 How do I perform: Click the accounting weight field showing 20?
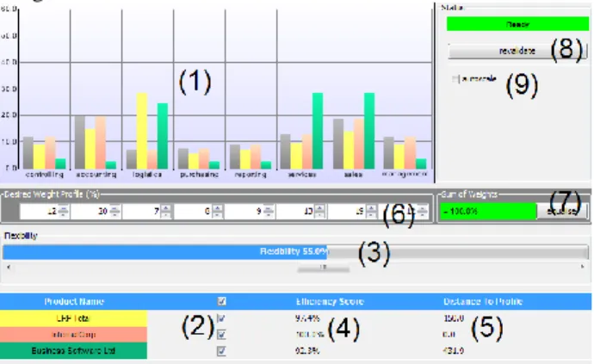coord(90,212)
